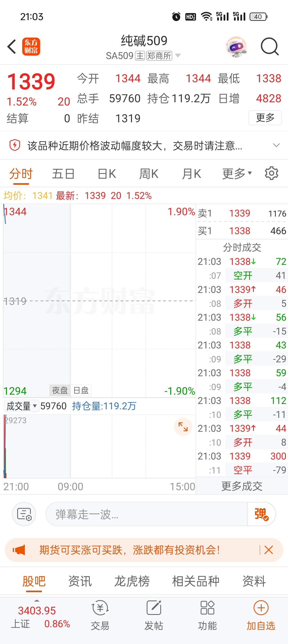
Task: Switch chart to 夜盘 session
Action: pyautogui.click(x=60, y=390)
